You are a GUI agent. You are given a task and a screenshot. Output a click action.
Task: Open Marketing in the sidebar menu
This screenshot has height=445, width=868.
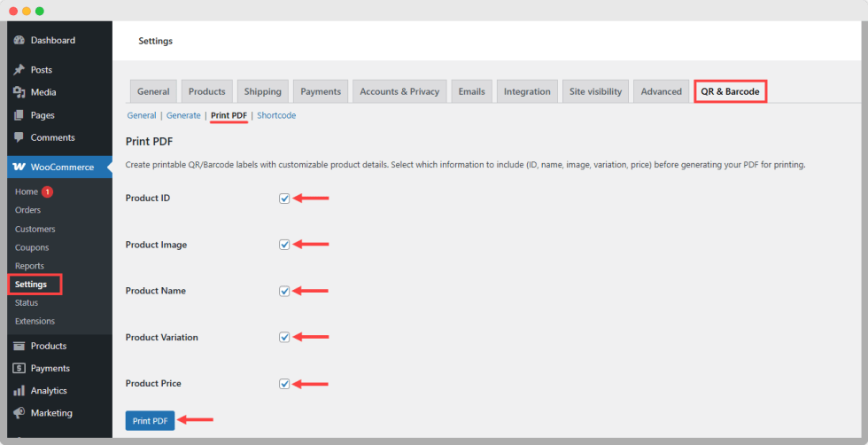[51, 413]
